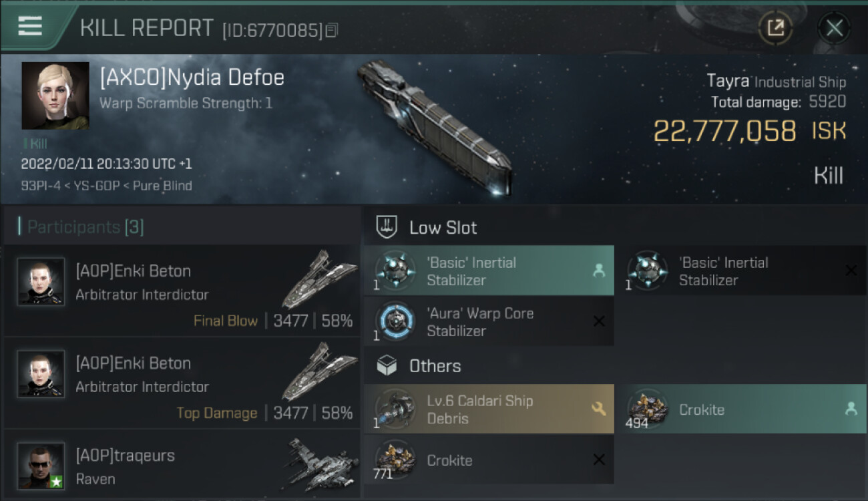Click the Crokite 771 ore icon
The height and width of the screenshot is (501, 868).
[394, 460]
